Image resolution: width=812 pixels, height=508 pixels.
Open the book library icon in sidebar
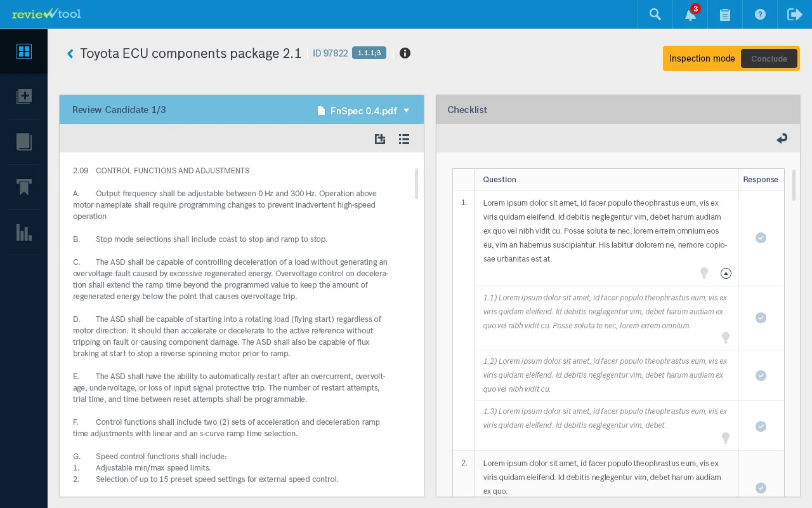click(24, 142)
